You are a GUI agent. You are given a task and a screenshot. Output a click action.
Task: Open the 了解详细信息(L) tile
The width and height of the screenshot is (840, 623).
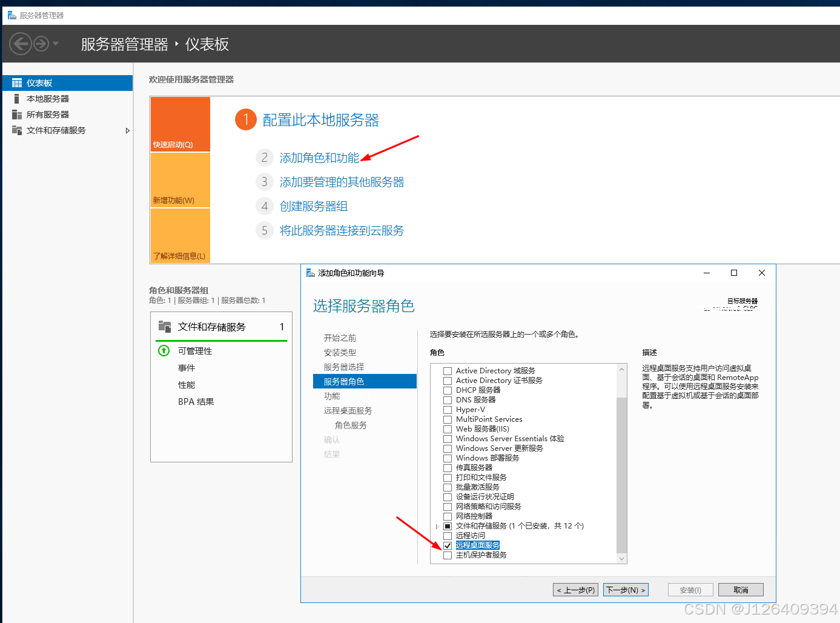(x=180, y=235)
